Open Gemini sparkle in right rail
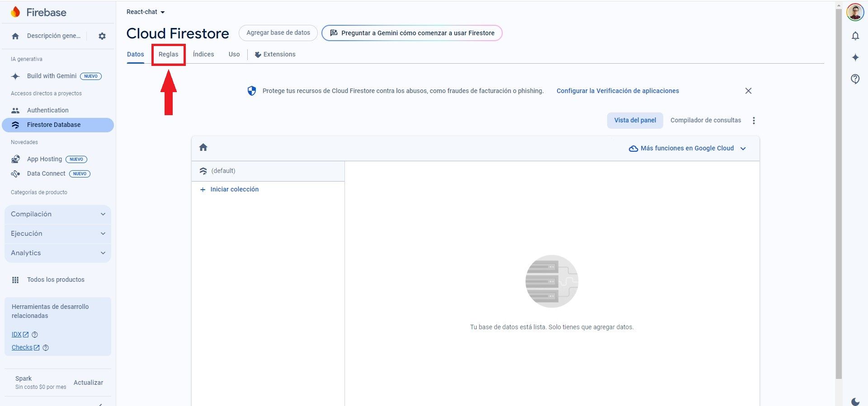868x406 pixels. pyautogui.click(x=855, y=57)
